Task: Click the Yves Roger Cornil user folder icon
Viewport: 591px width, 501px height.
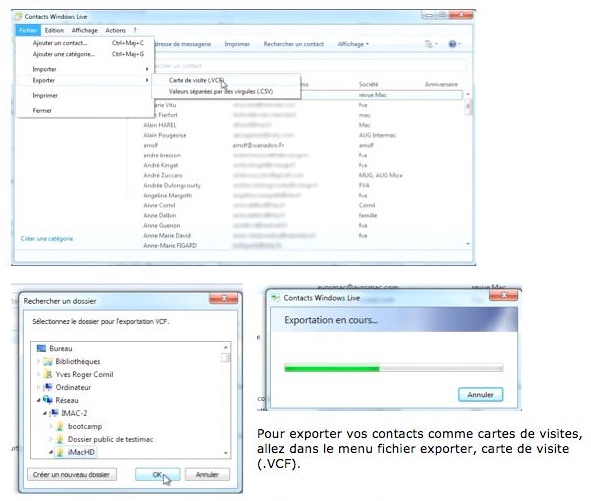Action: 47,374
